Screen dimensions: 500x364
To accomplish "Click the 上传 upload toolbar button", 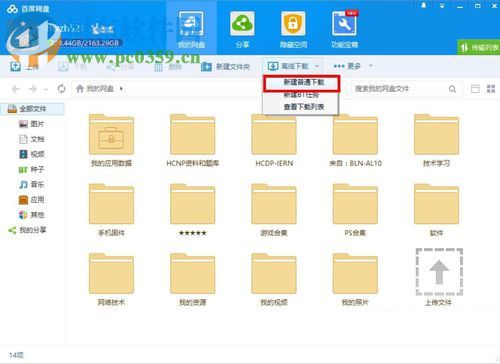I will click(25, 67).
